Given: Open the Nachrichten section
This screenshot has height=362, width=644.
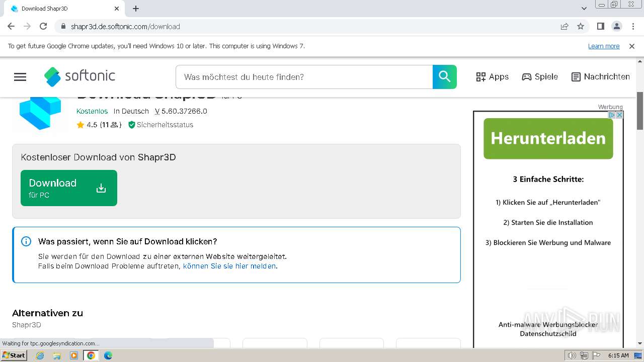Looking at the screenshot, I should pyautogui.click(x=601, y=77).
